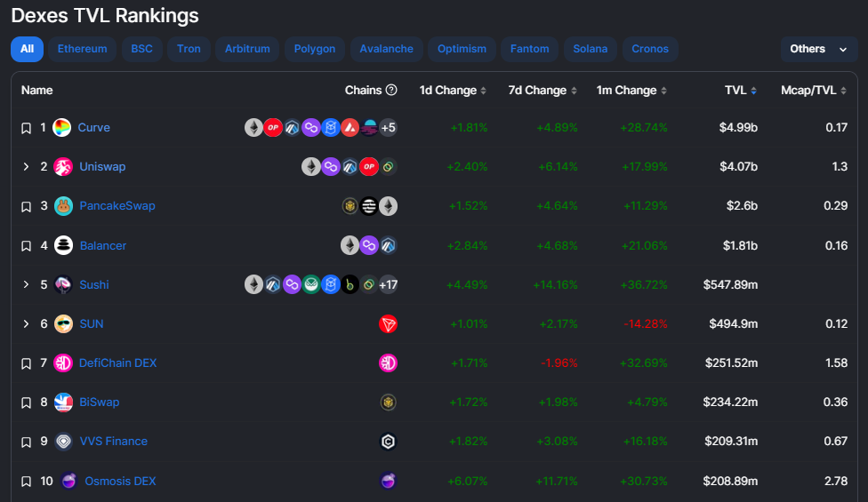Viewport: 868px width, 502px height.
Task: Click the BSC chain icon in BiSwap row
Action: coord(388,402)
